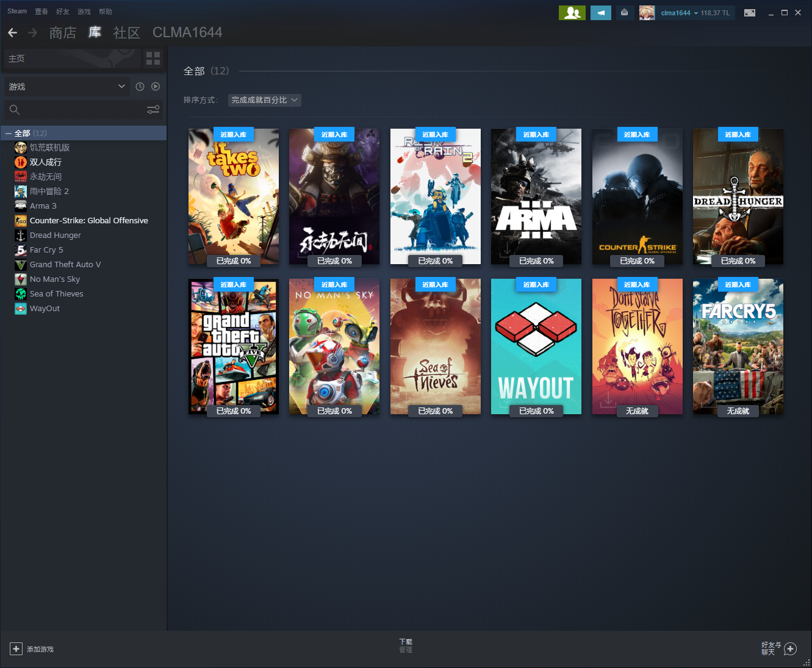
Task: Click Arma 3 sidebar icon
Action: tap(21, 206)
